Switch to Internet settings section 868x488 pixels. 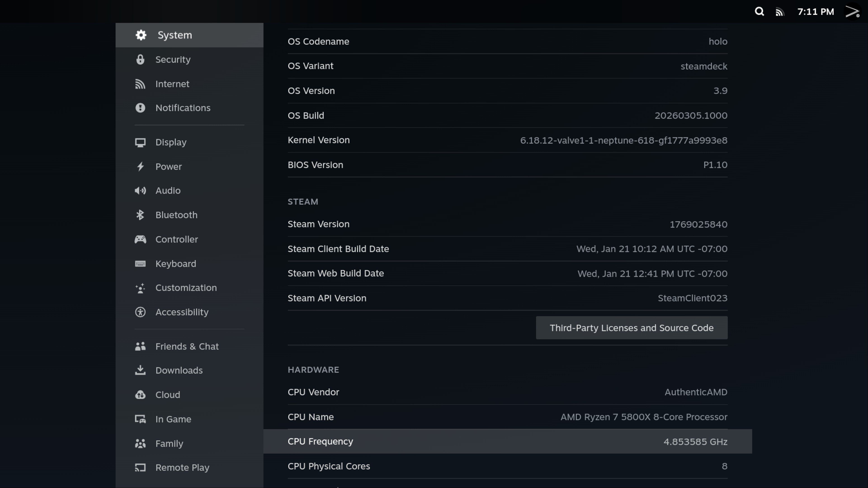tap(172, 84)
